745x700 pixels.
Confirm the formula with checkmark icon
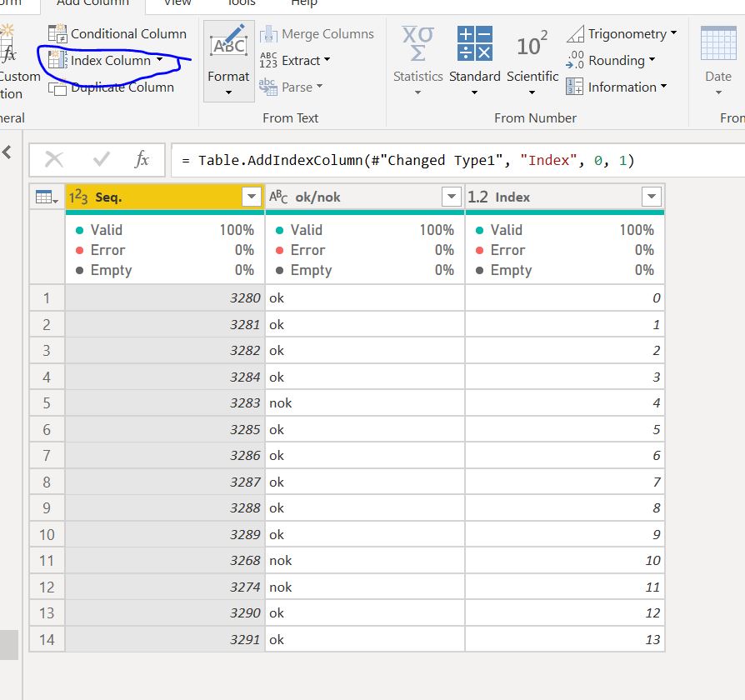101,160
